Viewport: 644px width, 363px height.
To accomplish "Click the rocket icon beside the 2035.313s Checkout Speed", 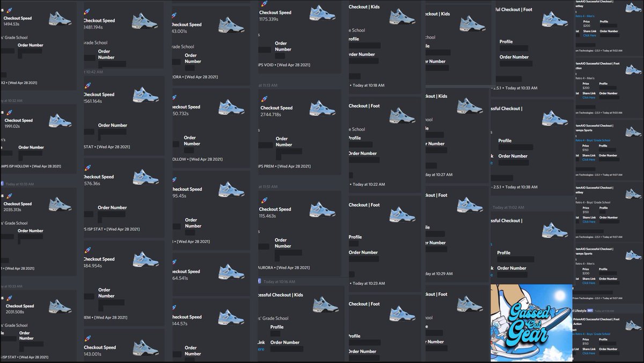I will coord(10,195).
